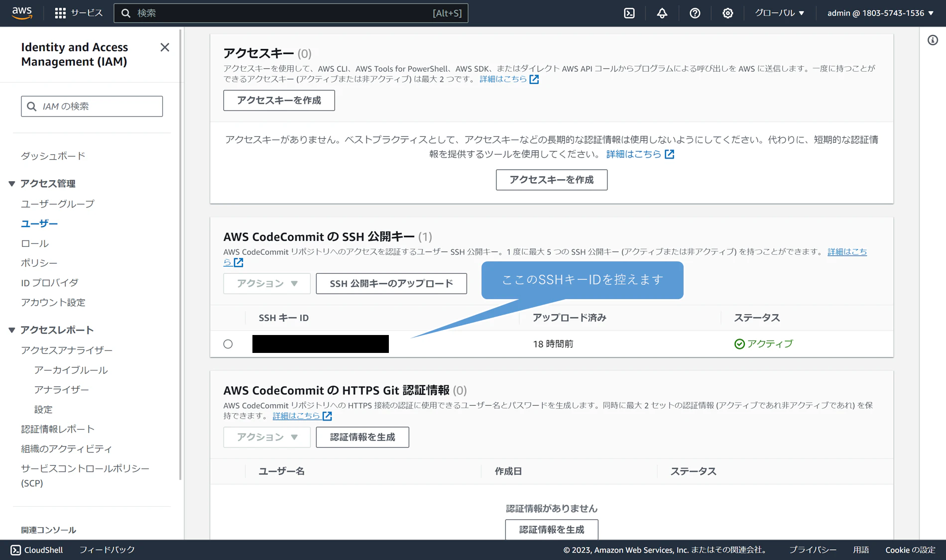Click the sidebar vertical scrollbar
This screenshot has width=946, height=560.
pos(181,254)
